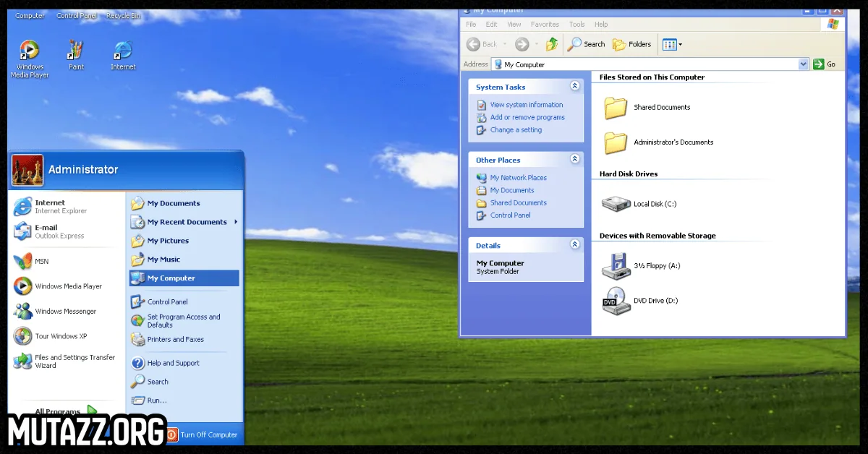This screenshot has width=868, height=454.
Task: Collapse the Other Places panel
Action: [x=575, y=159]
